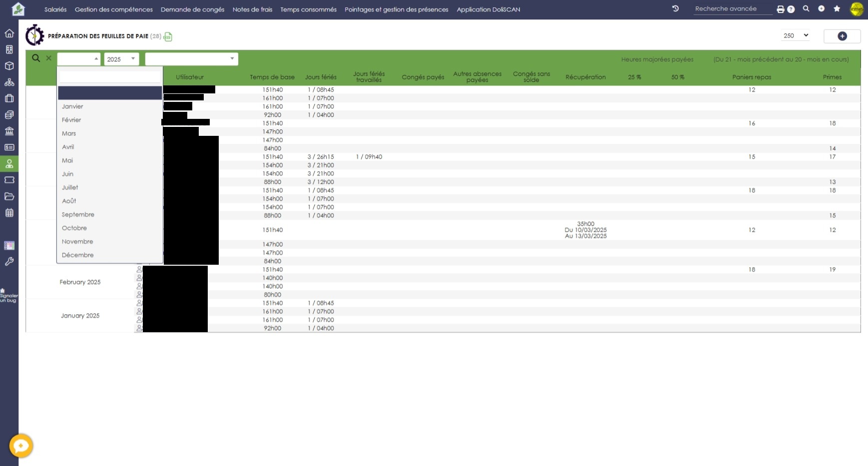
Task: Select Mai in the month list
Action: point(110,160)
